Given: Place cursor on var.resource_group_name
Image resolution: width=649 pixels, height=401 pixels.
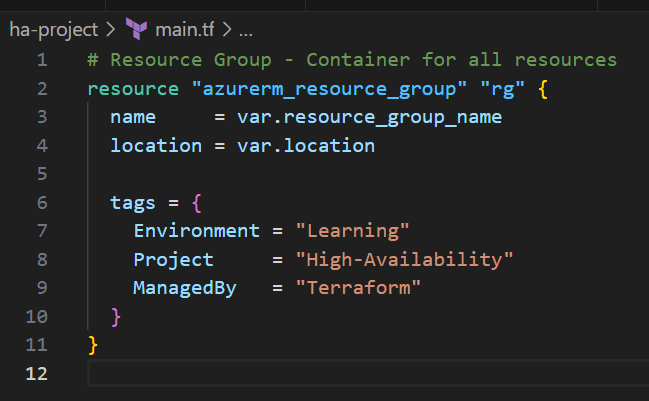Looking at the screenshot, I should coord(369,117).
